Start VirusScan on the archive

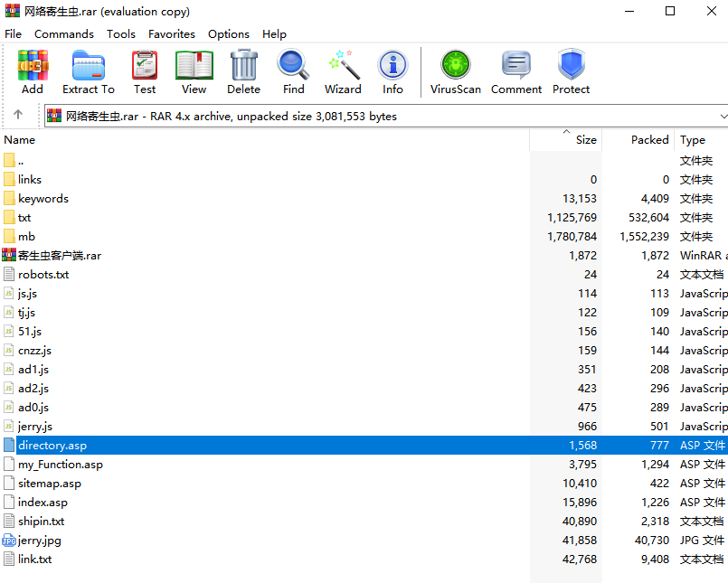tap(456, 72)
